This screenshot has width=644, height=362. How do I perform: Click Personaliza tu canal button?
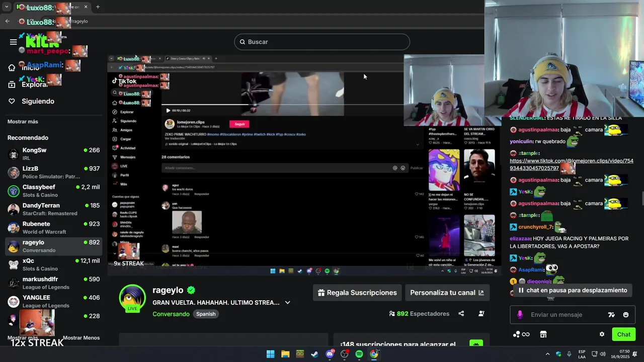447,293
